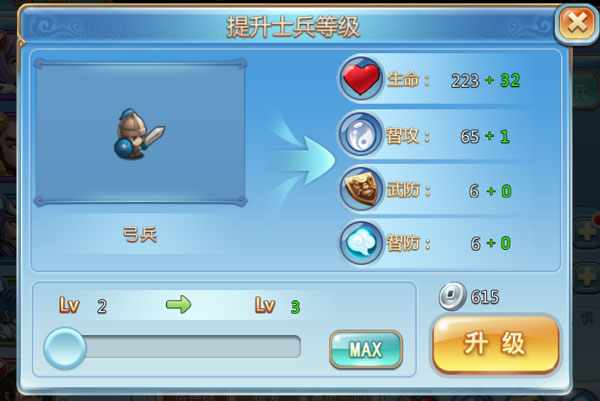This screenshot has height=401, width=600.
Task: Click the 615 coin cost value
Action: [485, 297]
